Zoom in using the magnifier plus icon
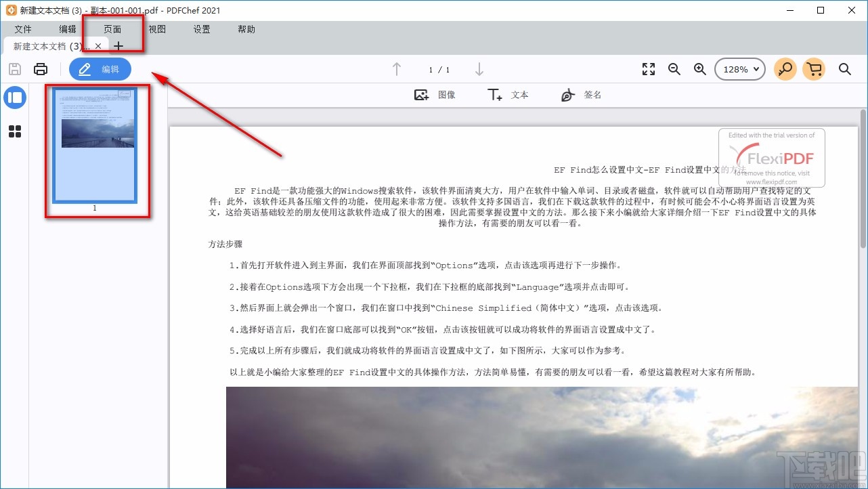This screenshot has height=489, width=868. tap(699, 68)
